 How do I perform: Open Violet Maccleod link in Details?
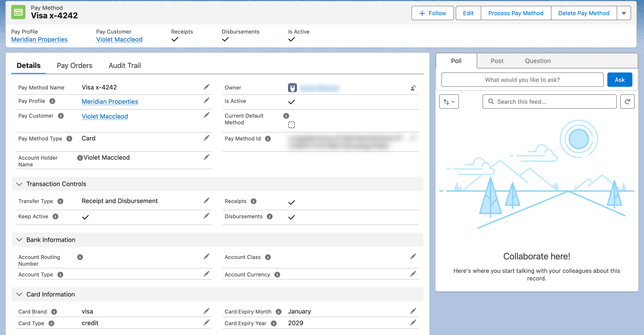105,116
